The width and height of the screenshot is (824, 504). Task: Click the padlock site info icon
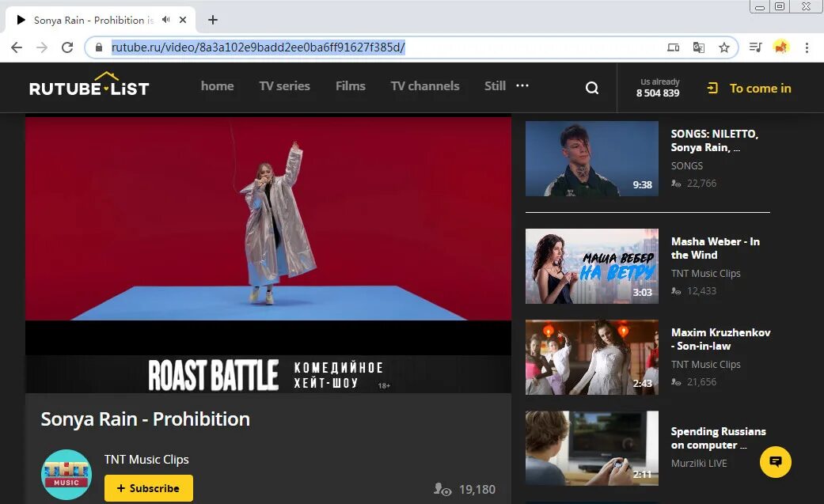[x=98, y=47]
